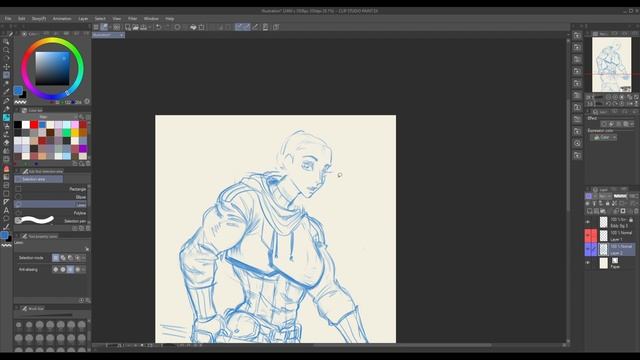Screen dimensions: 640x360
Task: Toggle the lock icon on top layer
Action: [631, 220]
